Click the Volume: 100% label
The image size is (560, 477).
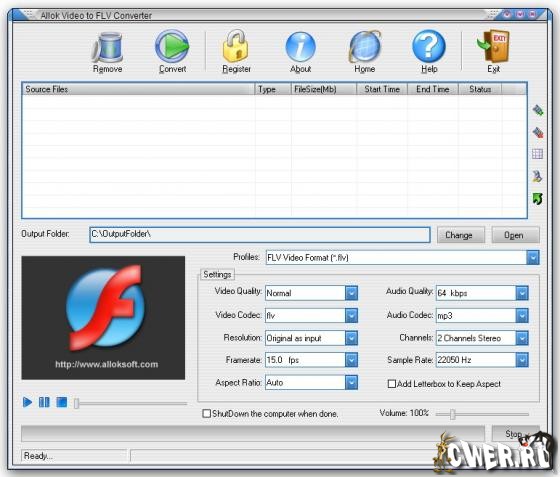(x=404, y=413)
